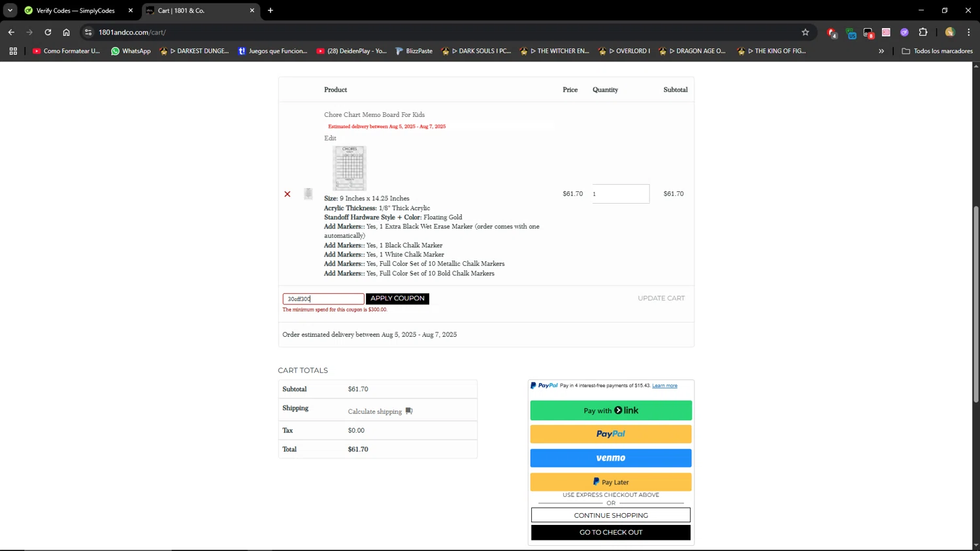980x551 pixels.
Task: Open THE KING OF FIG... bookmark
Action: 772,51
